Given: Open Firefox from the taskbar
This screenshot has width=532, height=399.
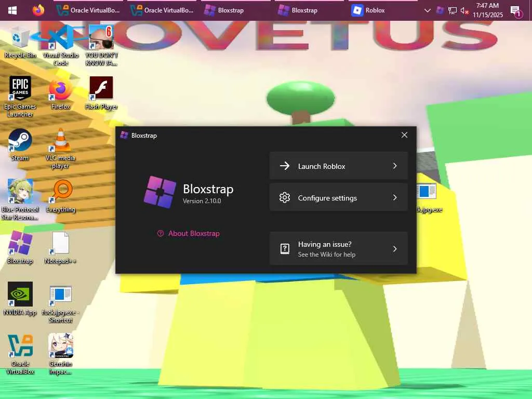Looking at the screenshot, I should [x=38, y=10].
